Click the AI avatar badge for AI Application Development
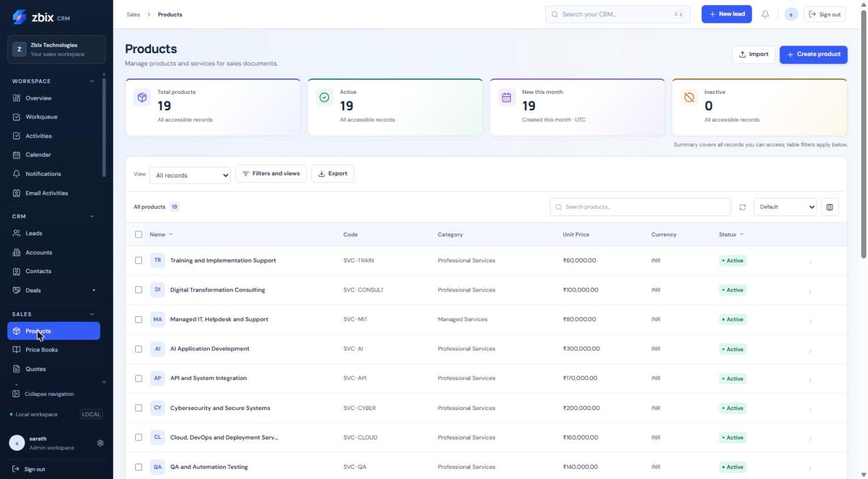The image size is (868, 479). click(158, 349)
